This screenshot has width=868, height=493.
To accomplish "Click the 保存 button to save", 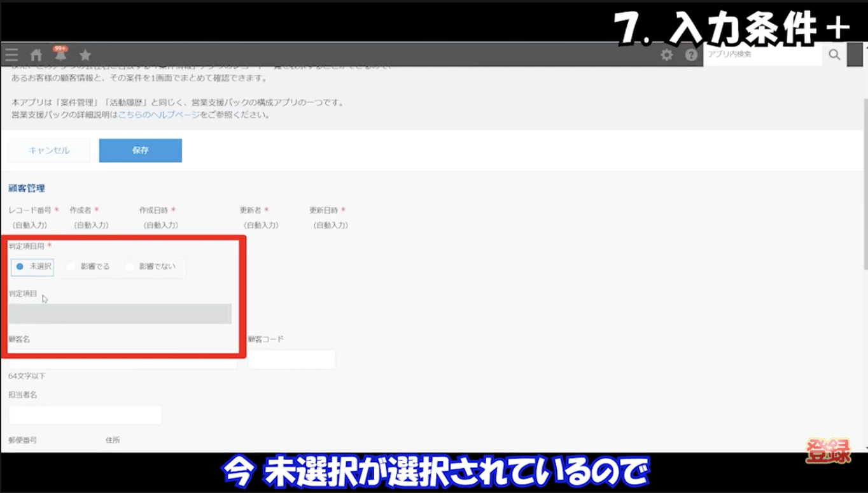I will [x=140, y=150].
